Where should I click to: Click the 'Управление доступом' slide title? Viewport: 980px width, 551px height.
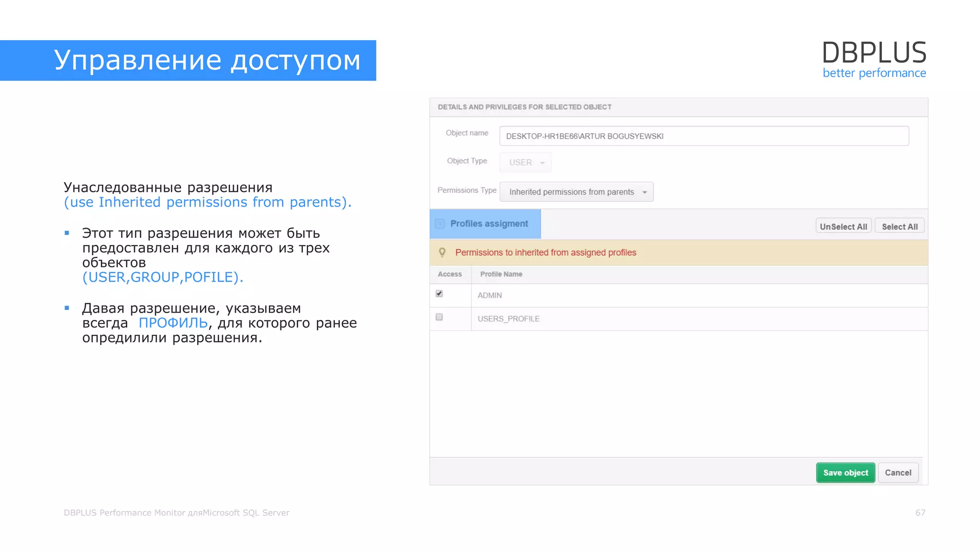point(207,60)
